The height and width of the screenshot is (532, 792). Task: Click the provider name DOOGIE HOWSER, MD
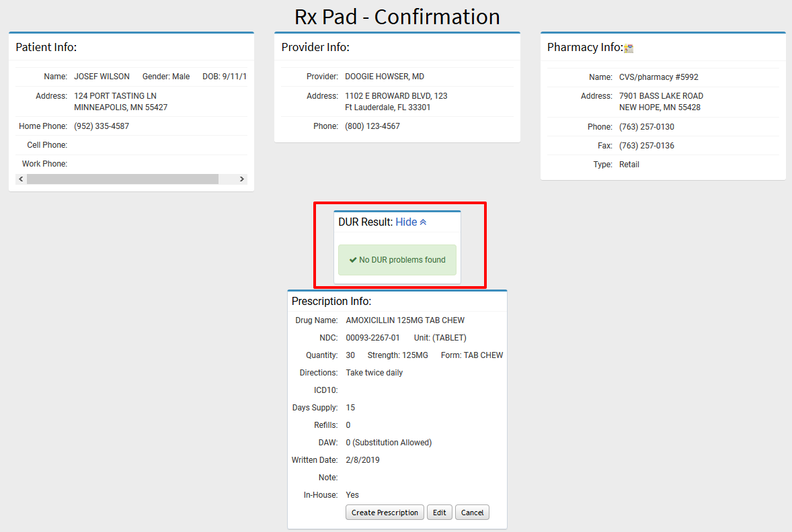coord(385,77)
